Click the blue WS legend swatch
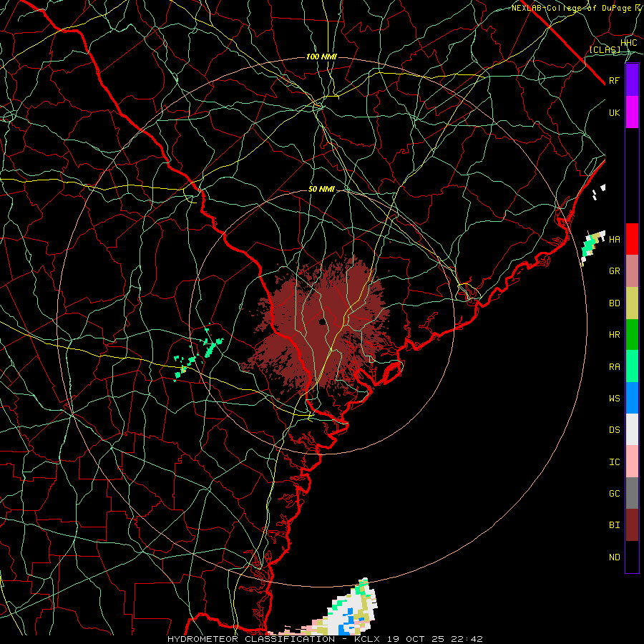The image size is (644, 644). click(x=632, y=398)
